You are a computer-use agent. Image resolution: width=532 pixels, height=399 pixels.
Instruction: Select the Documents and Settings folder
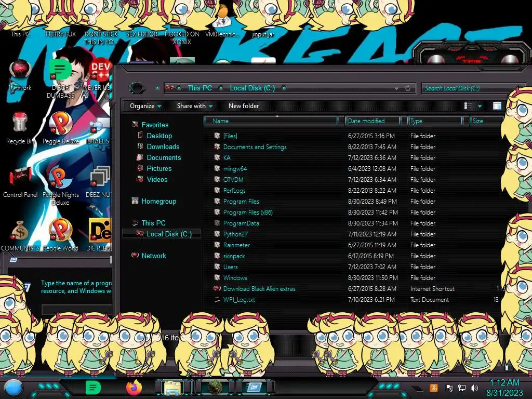pyautogui.click(x=255, y=147)
